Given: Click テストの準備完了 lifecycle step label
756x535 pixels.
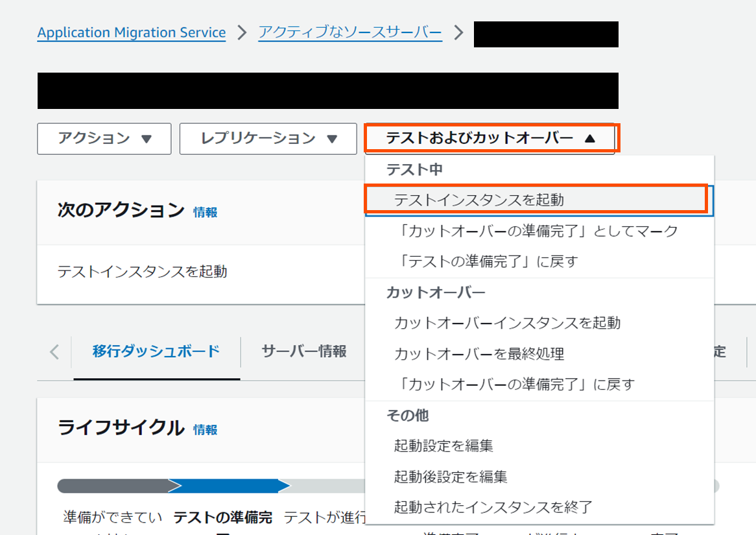Looking at the screenshot, I should click(x=223, y=517).
